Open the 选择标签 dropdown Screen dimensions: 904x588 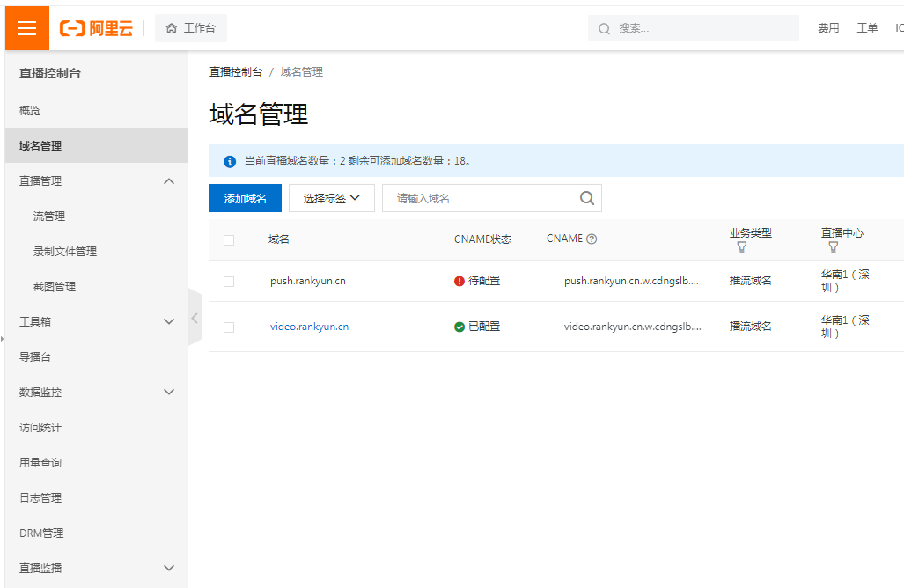point(332,198)
